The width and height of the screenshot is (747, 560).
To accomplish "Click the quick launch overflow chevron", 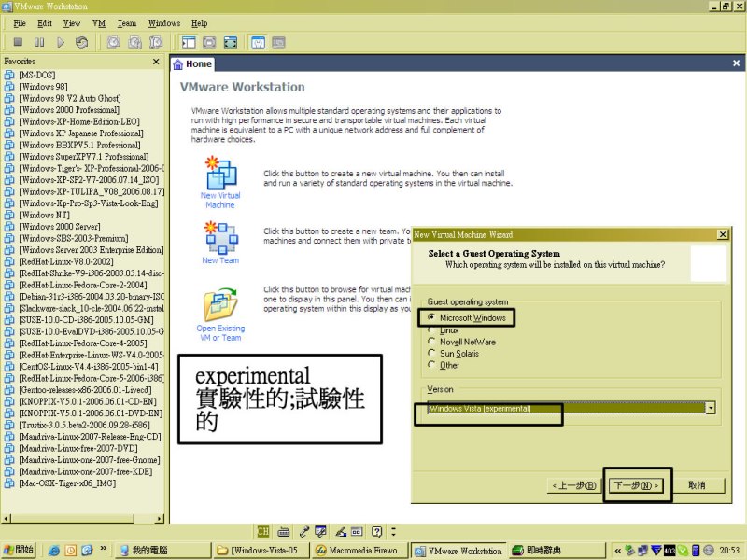I will [104, 549].
